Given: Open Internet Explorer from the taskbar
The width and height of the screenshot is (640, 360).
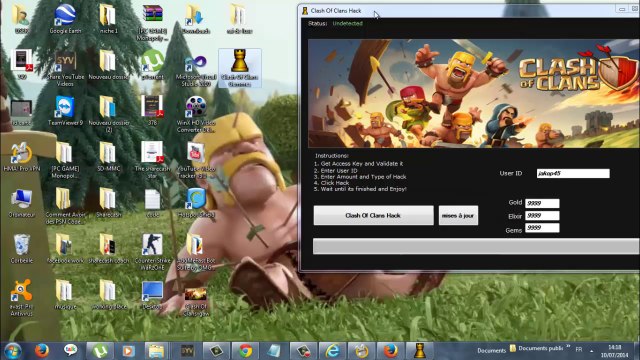Looking at the screenshot, I should pyautogui.click(x=333, y=351).
